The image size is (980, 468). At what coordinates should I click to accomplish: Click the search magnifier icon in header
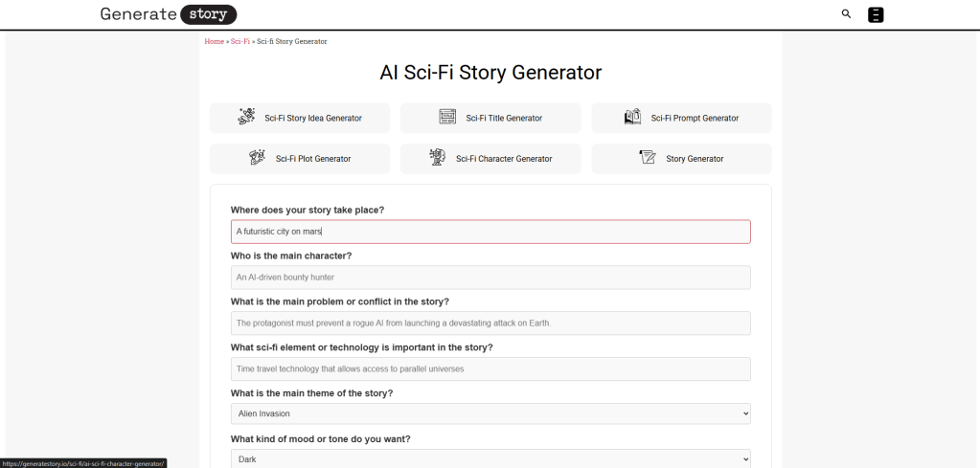[x=846, y=14]
